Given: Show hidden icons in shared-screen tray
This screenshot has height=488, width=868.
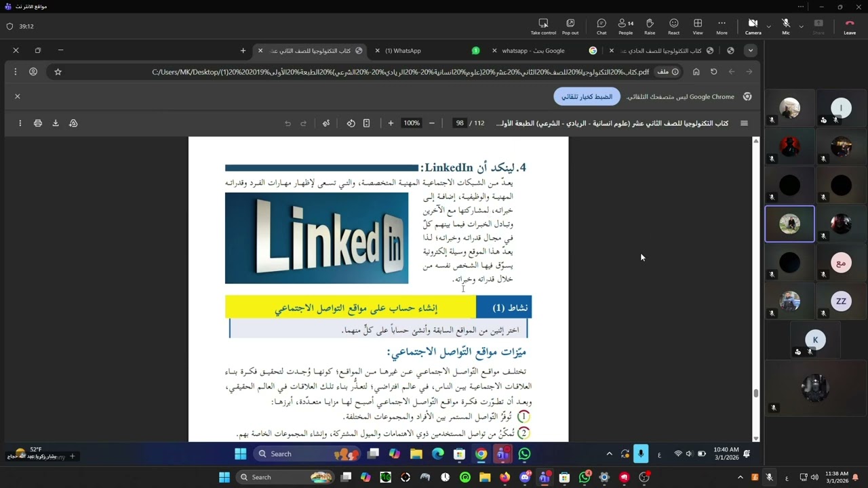Looking at the screenshot, I should click(609, 454).
